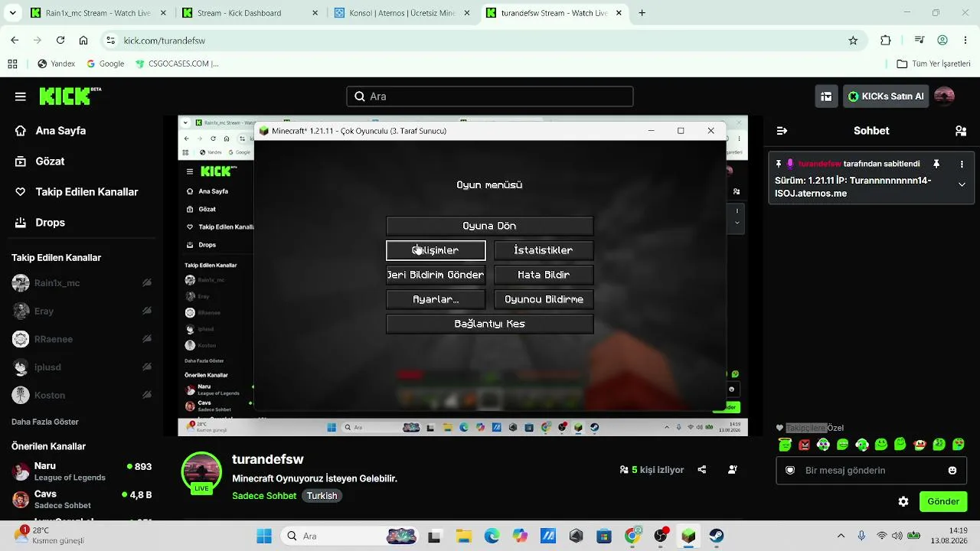Click Hata Bildir in Minecraft menu

click(544, 275)
